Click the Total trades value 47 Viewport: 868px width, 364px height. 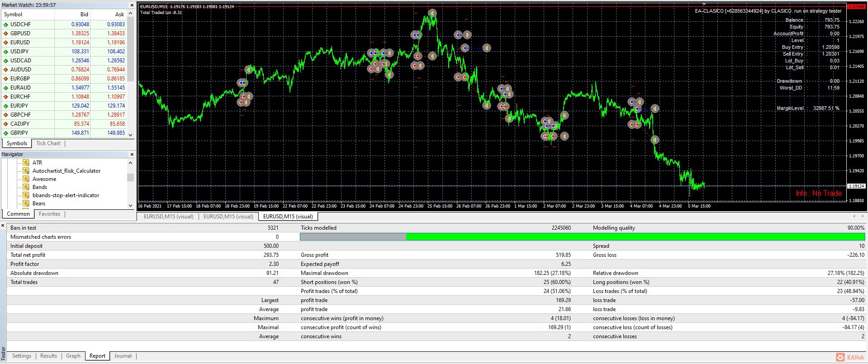[276, 282]
